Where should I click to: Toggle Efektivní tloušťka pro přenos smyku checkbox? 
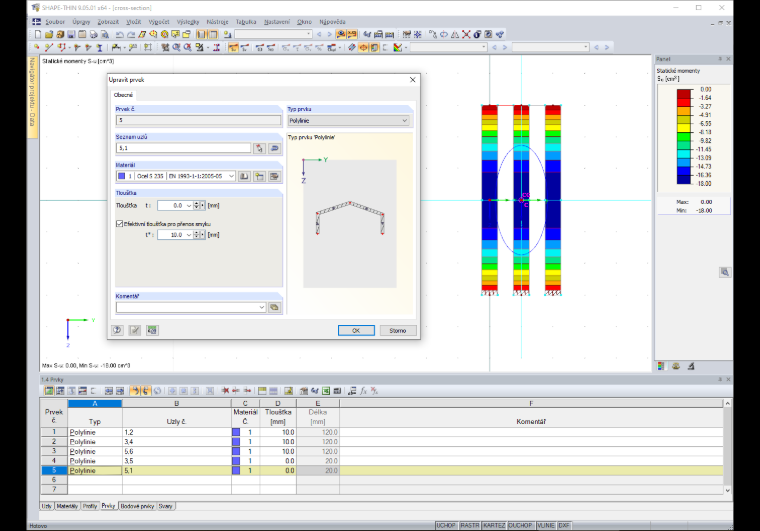pyautogui.click(x=119, y=224)
